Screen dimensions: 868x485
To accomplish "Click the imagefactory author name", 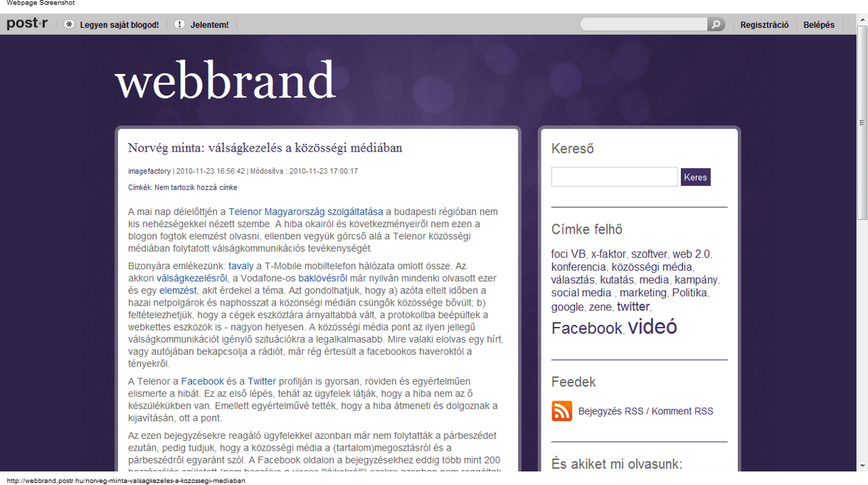I will (149, 171).
